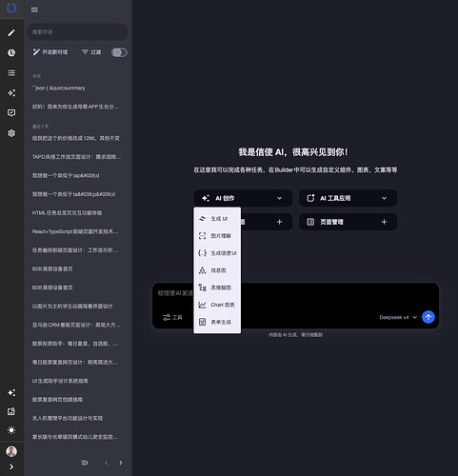
Task: Expand the AI 工具应用 dropdown chevron
Action: [x=384, y=198]
